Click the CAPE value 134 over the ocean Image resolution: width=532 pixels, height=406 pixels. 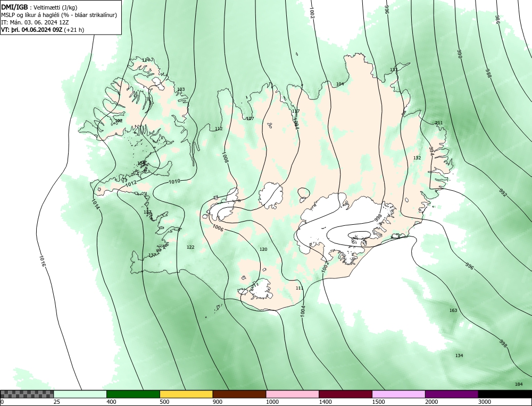(x=459, y=356)
